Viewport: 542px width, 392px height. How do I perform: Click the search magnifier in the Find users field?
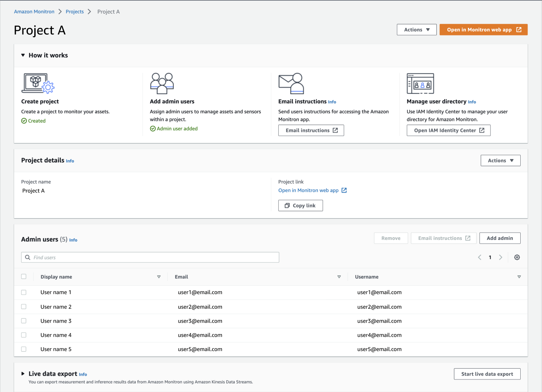[27, 257]
